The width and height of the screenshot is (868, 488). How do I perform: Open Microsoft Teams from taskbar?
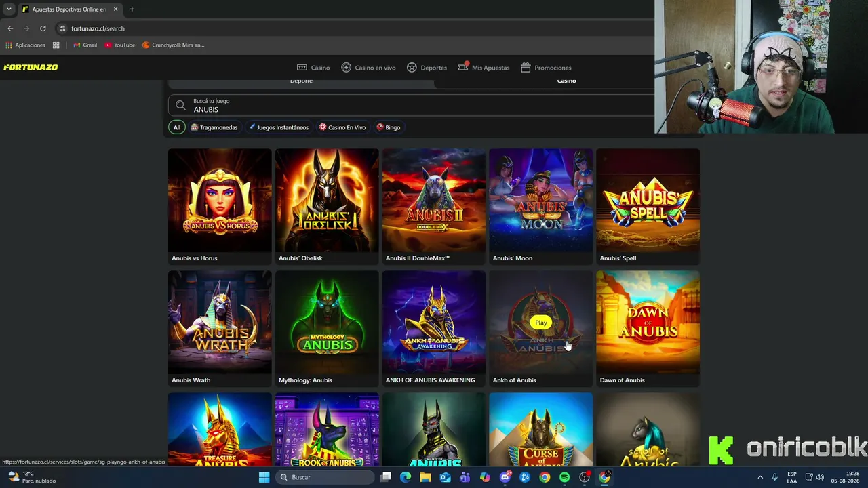coord(465,477)
